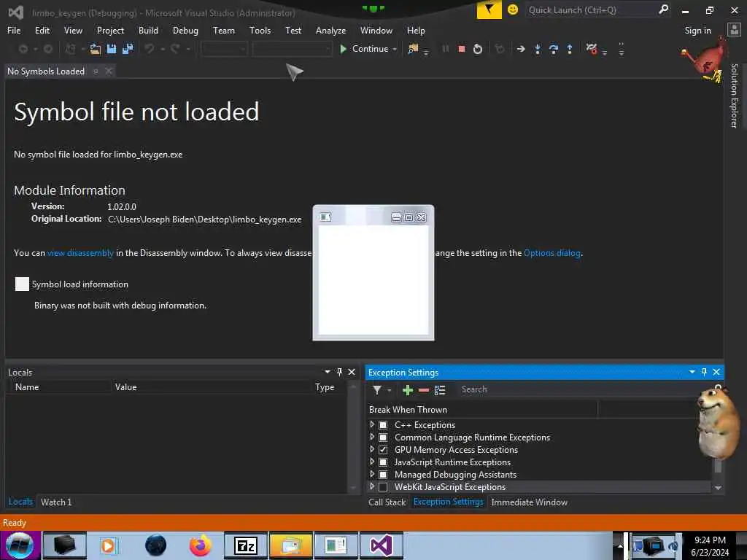Click the Break All pause icon
Screen dimensions: 747x560
pyautogui.click(x=446, y=49)
